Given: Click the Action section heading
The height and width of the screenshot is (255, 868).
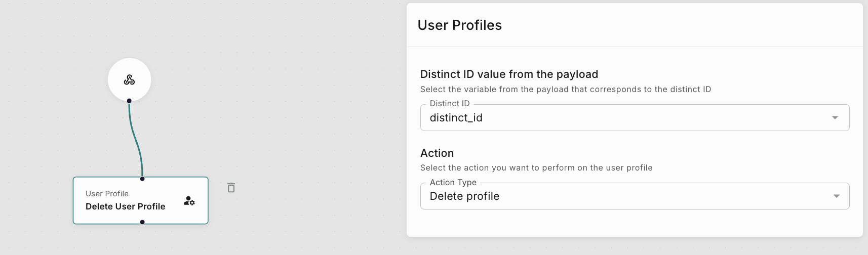Looking at the screenshot, I should (x=437, y=153).
